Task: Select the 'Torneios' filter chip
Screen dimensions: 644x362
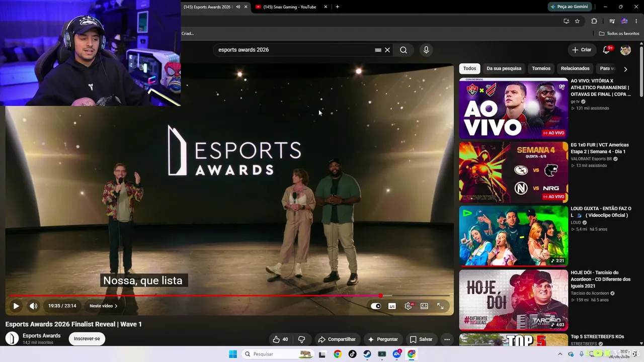Action: tap(541, 68)
